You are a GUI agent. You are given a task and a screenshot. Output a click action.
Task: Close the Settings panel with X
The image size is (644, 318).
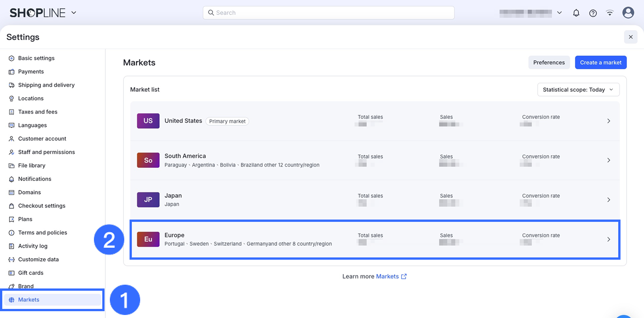point(630,37)
